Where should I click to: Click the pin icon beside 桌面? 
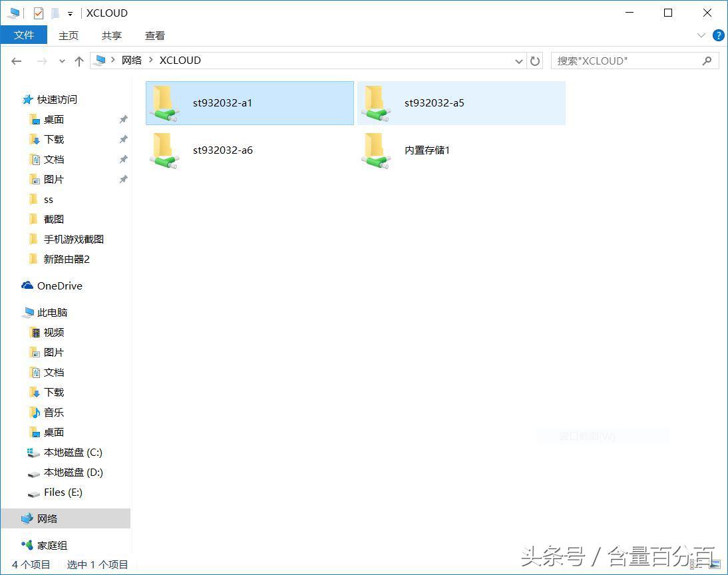123,119
